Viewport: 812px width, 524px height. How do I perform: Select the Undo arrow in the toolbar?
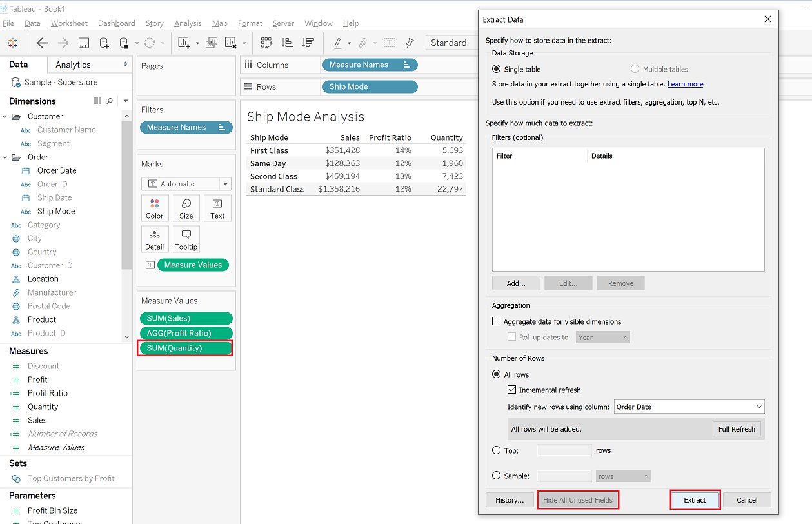(x=43, y=43)
